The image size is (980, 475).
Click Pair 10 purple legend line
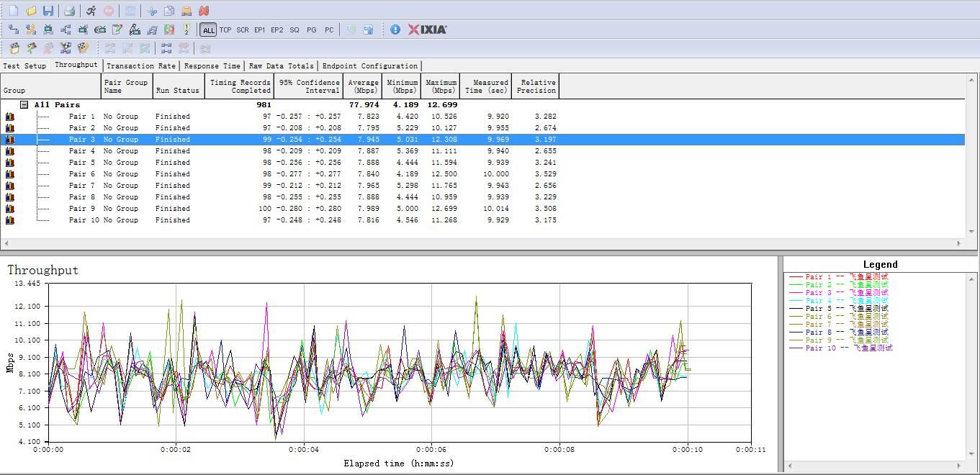(x=796, y=348)
